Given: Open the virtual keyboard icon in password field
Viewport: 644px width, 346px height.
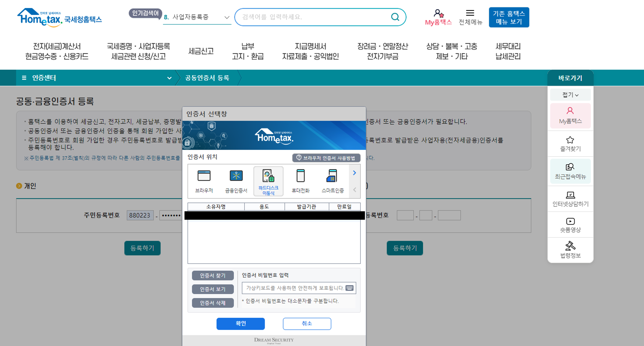Looking at the screenshot, I should pos(350,288).
